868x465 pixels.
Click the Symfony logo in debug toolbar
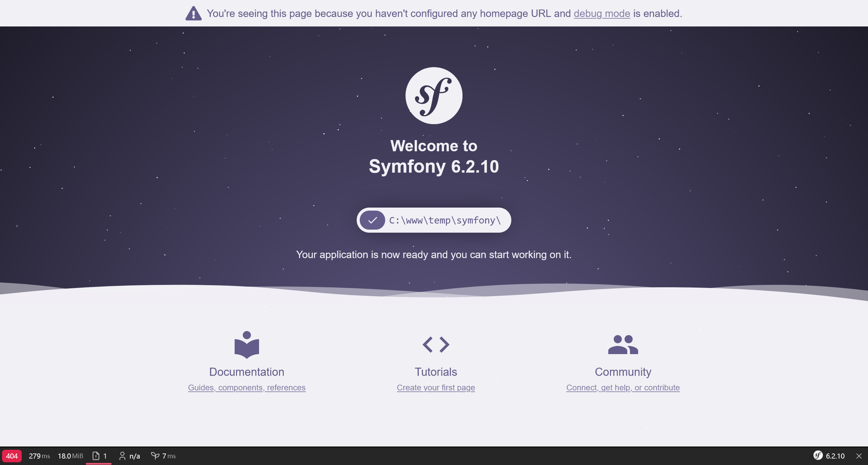coord(818,456)
